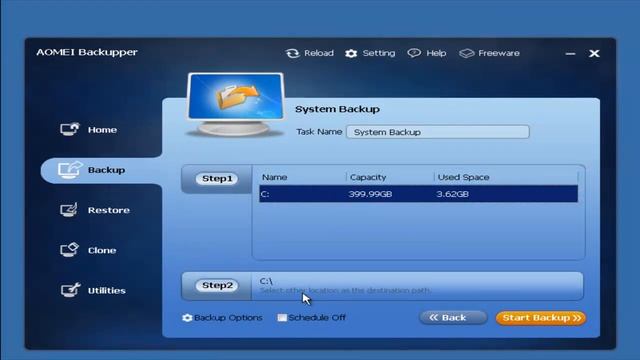
Task: Click the 399.99GB capacity value
Action: pyautogui.click(x=370, y=194)
